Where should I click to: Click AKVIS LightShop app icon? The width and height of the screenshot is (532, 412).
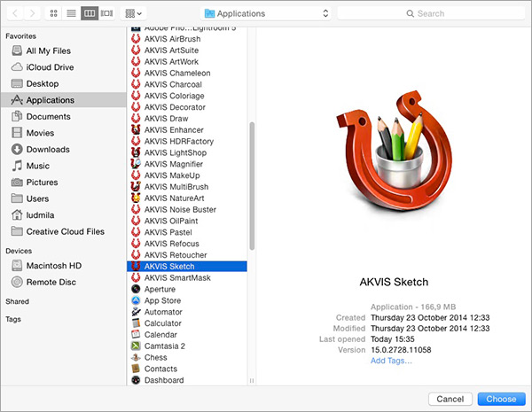click(136, 152)
